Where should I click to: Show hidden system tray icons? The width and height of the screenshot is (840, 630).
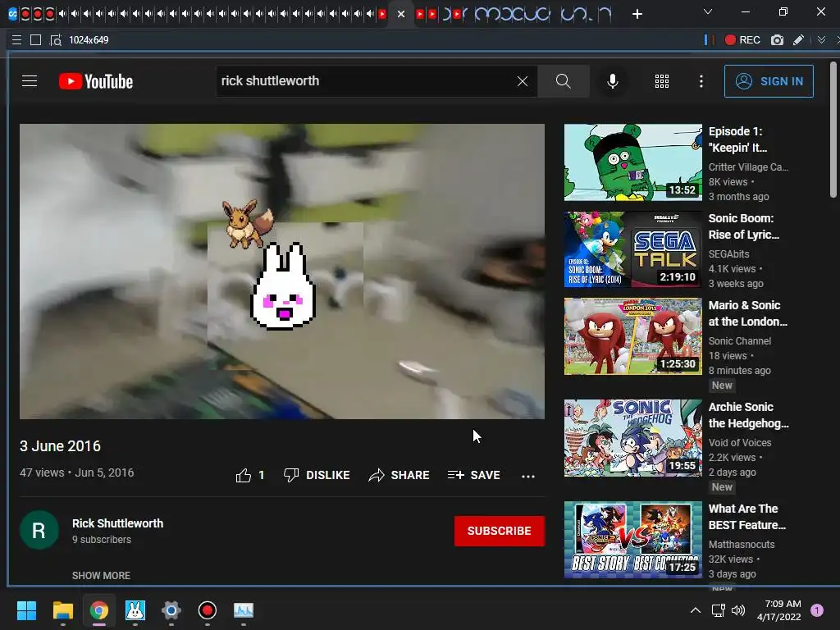click(x=696, y=610)
